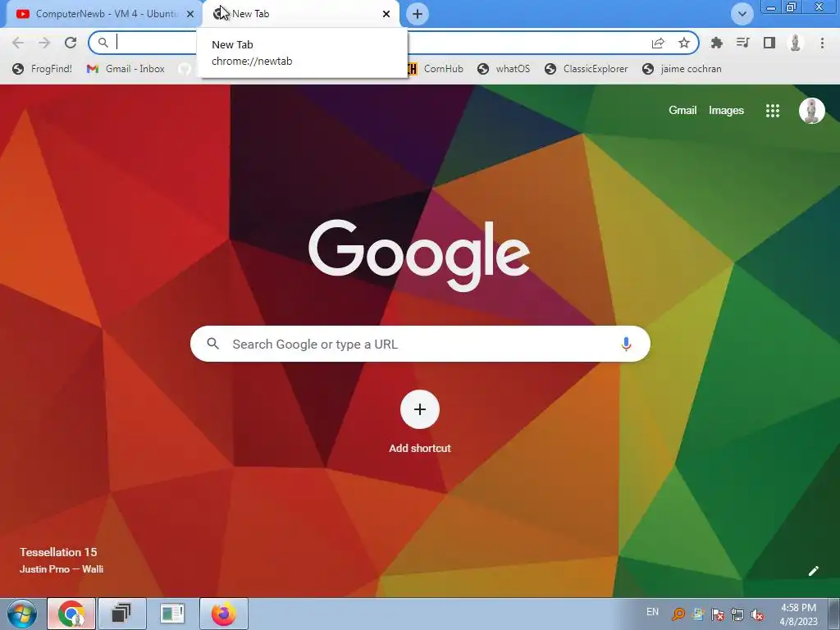Select the New Tab tab
840x630 pixels.
(x=300, y=14)
